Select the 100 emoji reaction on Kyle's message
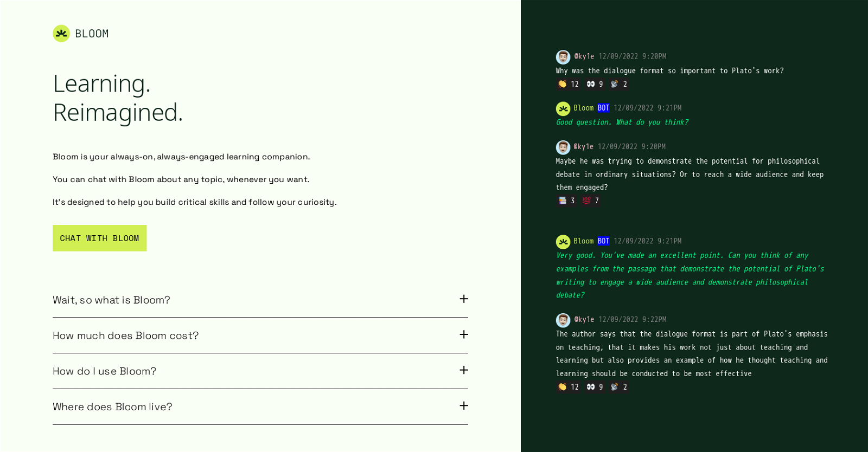Image resolution: width=868 pixels, height=452 pixels. [x=590, y=201]
